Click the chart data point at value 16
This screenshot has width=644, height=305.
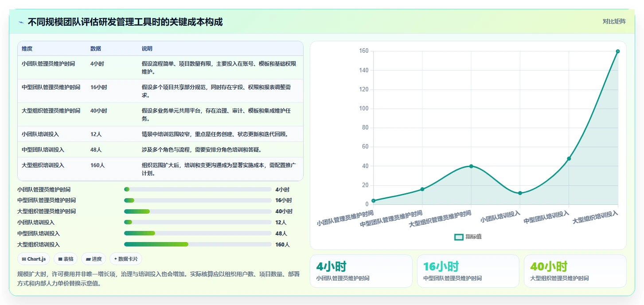click(422, 189)
